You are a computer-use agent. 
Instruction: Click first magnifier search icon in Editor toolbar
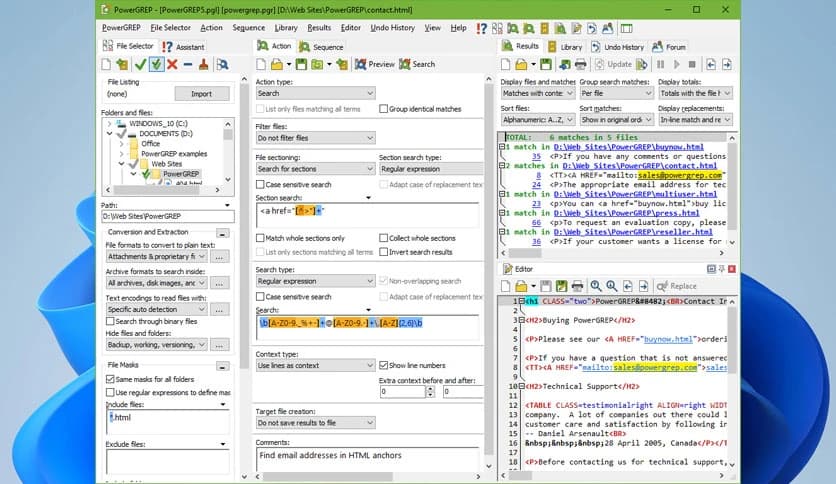coord(596,286)
